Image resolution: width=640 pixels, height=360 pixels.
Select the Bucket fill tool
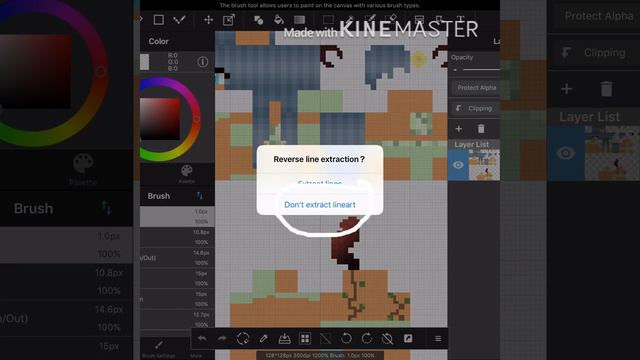pyautogui.click(x=279, y=20)
